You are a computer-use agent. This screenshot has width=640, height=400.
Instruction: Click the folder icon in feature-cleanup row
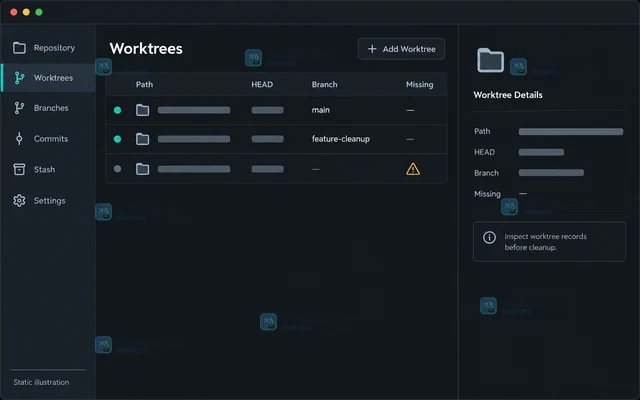142,139
